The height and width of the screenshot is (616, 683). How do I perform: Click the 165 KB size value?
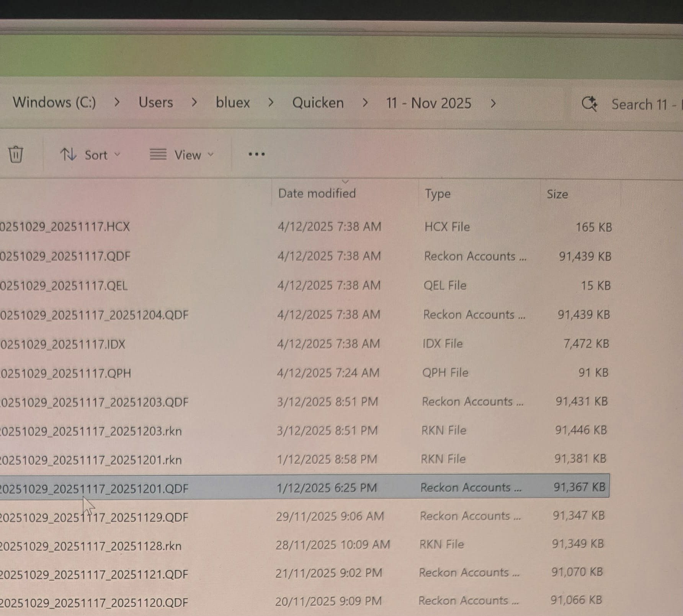click(x=594, y=227)
